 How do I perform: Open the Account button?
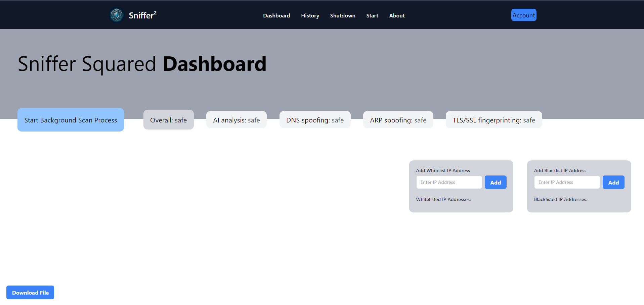coord(523,15)
